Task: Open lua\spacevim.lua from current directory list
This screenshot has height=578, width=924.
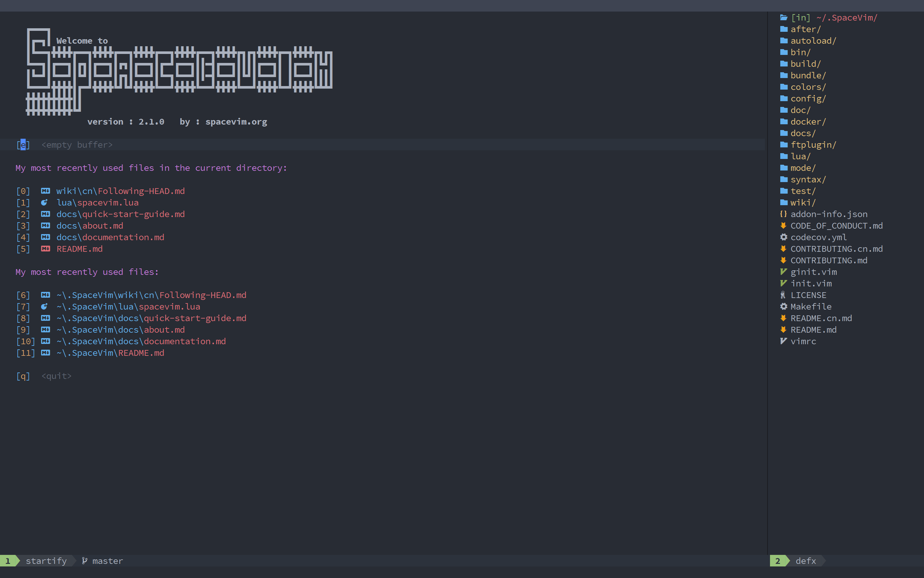Action: pyautogui.click(x=97, y=202)
